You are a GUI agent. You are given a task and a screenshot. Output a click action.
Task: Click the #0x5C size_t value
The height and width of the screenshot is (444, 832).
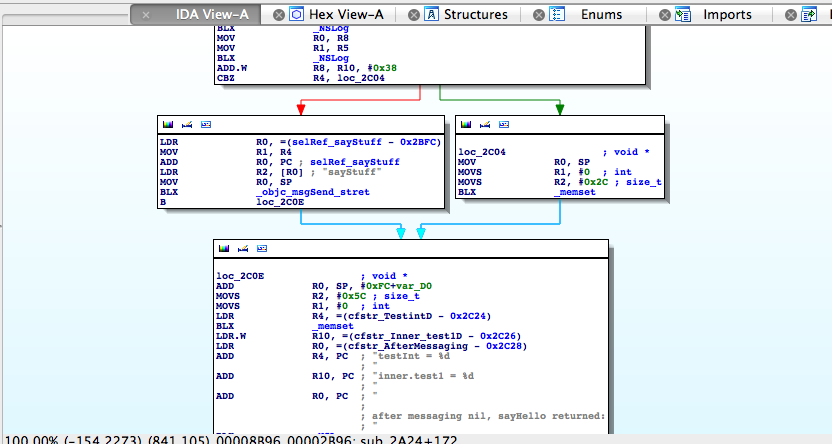351,296
